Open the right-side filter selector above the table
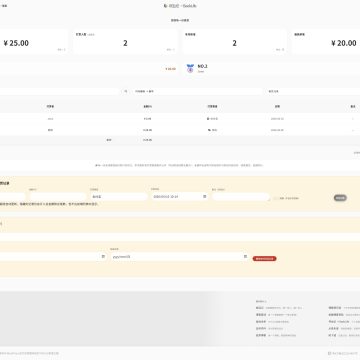360x360 pixels. (313, 91)
